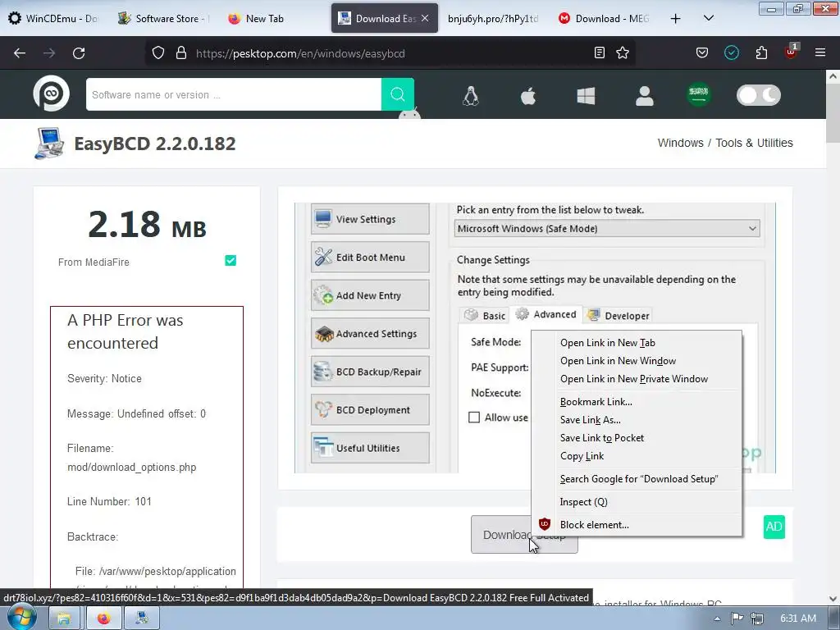Focus the software name search field
840x630 pixels.
point(234,94)
